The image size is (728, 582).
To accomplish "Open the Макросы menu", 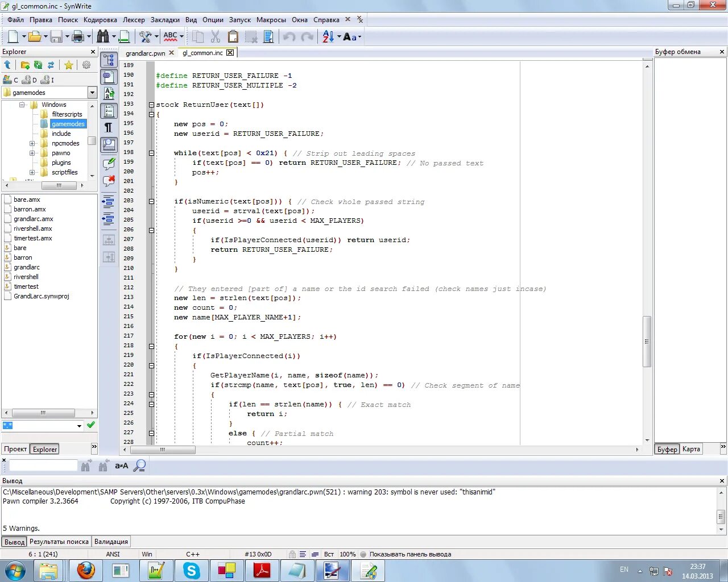I will coord(271,19).
